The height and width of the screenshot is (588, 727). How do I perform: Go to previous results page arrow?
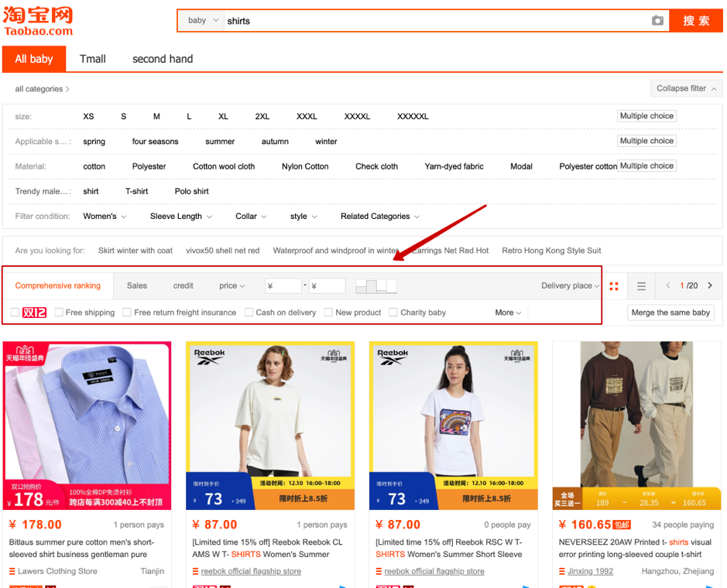coord(668,285)
